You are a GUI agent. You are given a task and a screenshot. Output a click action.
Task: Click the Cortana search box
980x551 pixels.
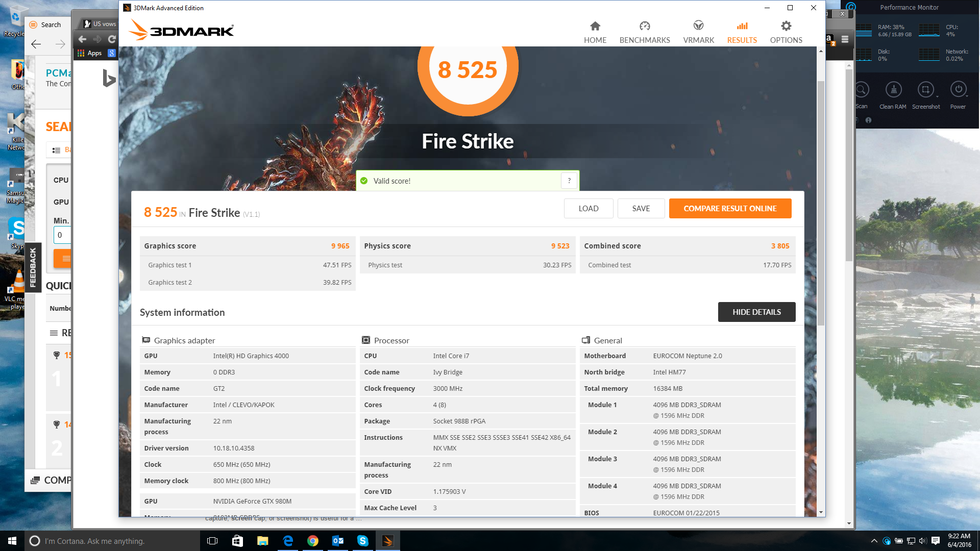coord(112,541)
